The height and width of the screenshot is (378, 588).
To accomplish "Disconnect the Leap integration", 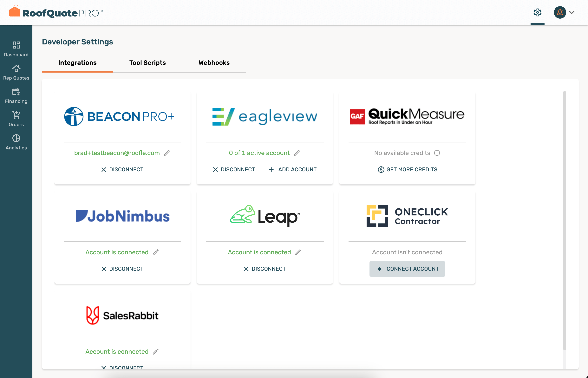I will 265,269.
